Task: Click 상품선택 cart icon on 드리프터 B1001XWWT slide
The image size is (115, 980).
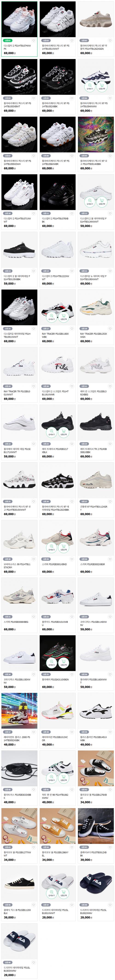Action: tap(63, 893)
